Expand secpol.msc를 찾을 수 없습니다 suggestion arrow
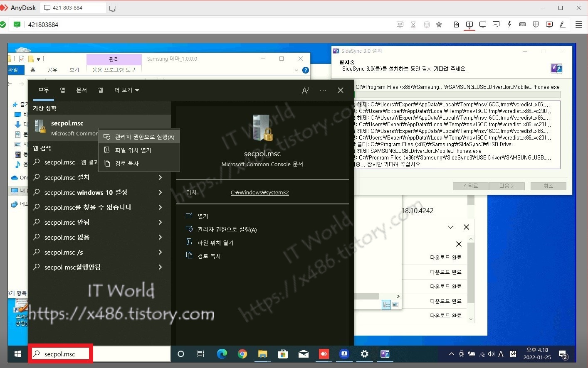588x368 pixels. pos(160,207)
